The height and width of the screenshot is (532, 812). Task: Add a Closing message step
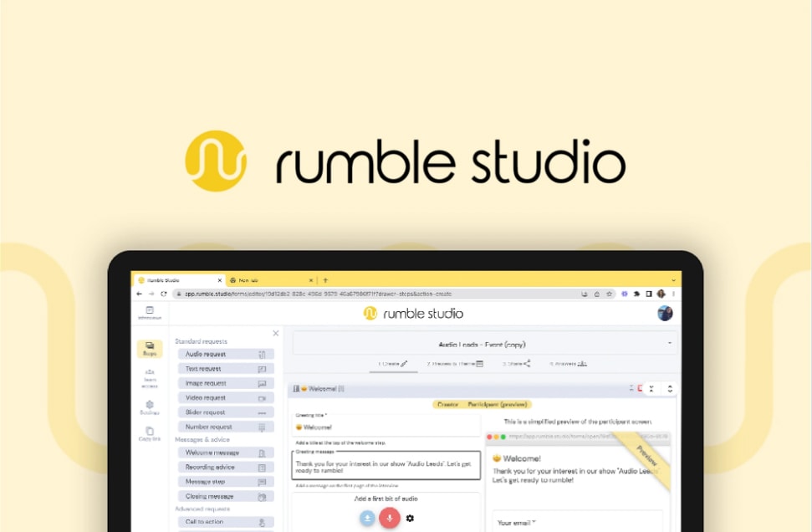pos(226,496)
